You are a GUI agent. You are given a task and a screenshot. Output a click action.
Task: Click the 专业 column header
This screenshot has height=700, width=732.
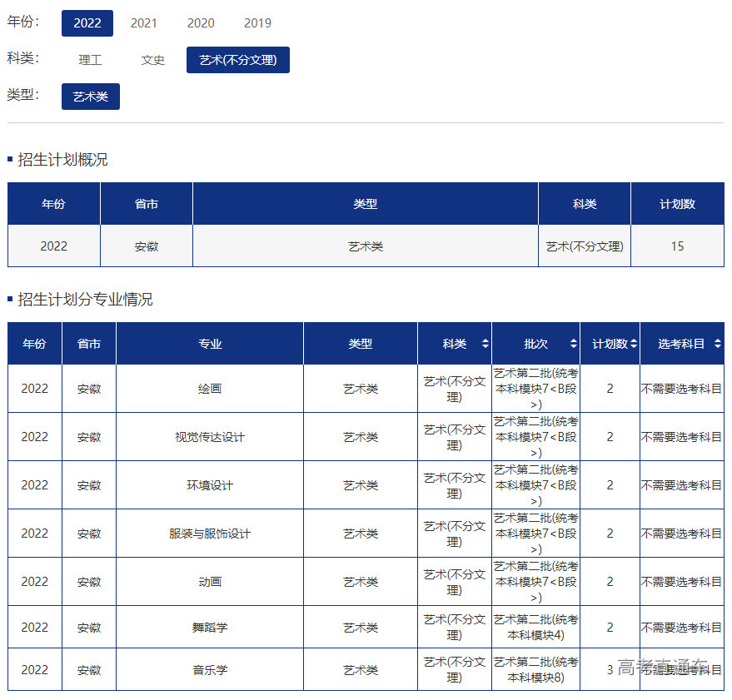coord(210,344)
